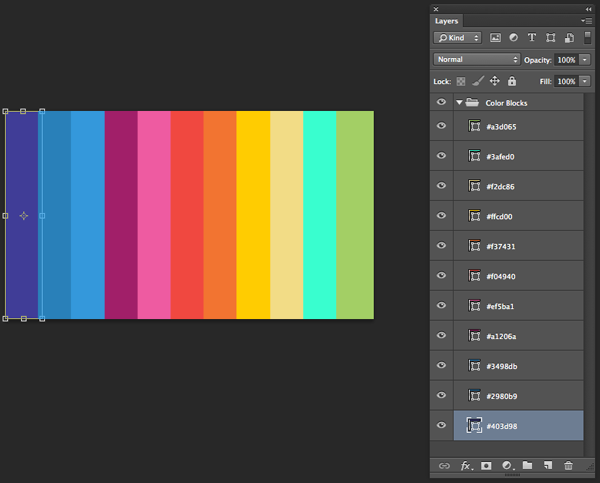Click the bright yellow color block on canvas
600x483 pixels.
coord(253,215)
